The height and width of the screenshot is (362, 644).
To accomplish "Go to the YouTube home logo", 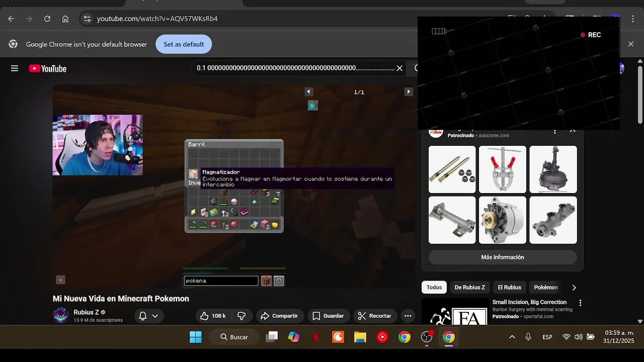I will 48,68.
